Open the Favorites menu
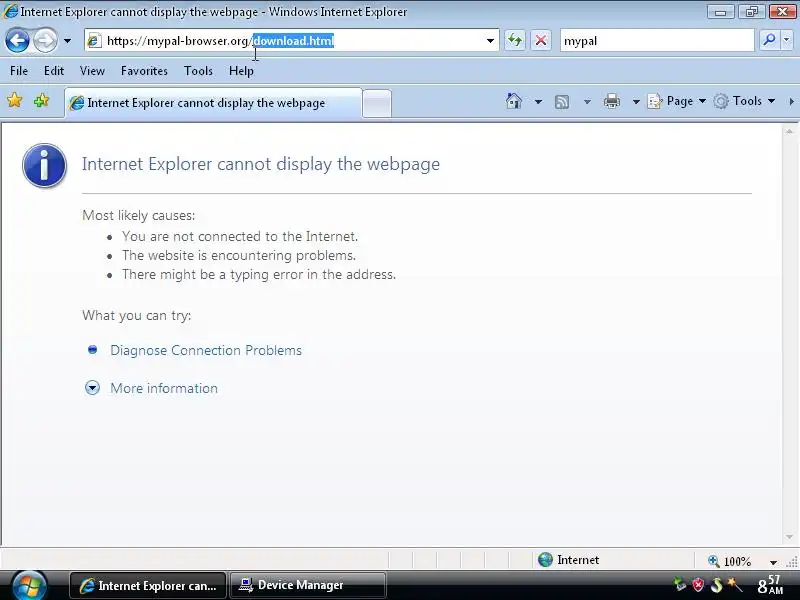Viewport: 800px width, 600px height. pyautogui.click(x=144, y=71)
